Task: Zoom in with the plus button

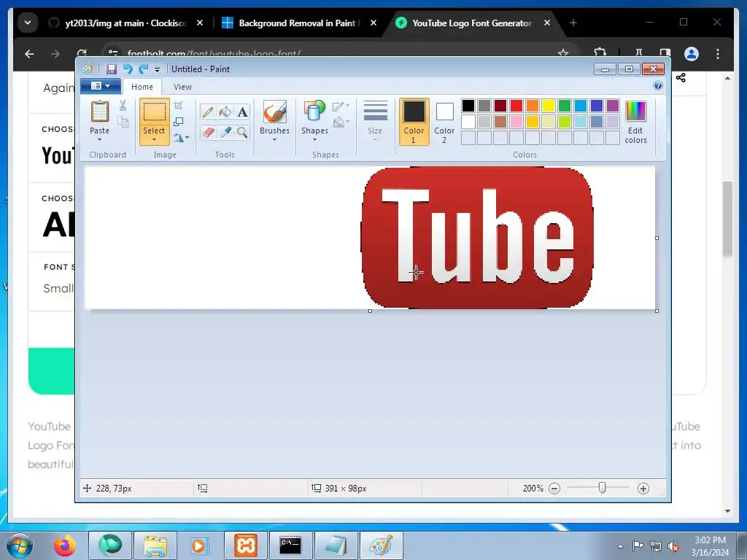Action: pyautogui.click(x=643, y=489)
